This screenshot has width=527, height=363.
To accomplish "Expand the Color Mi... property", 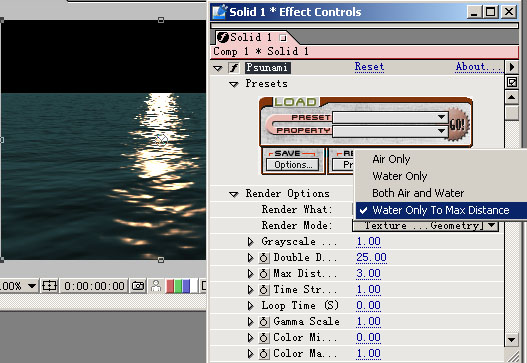I will pyautogui.click(x=250, y=337).
